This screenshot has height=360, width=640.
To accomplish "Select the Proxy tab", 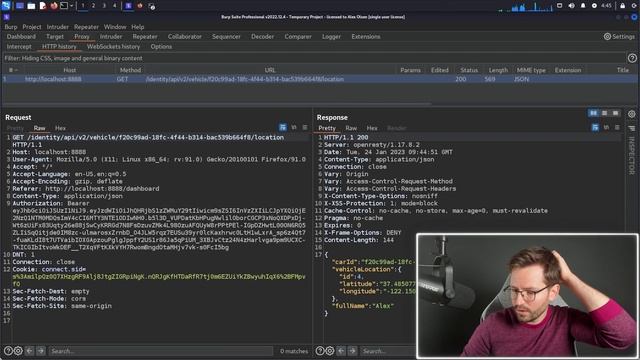I will click(82, 37).
